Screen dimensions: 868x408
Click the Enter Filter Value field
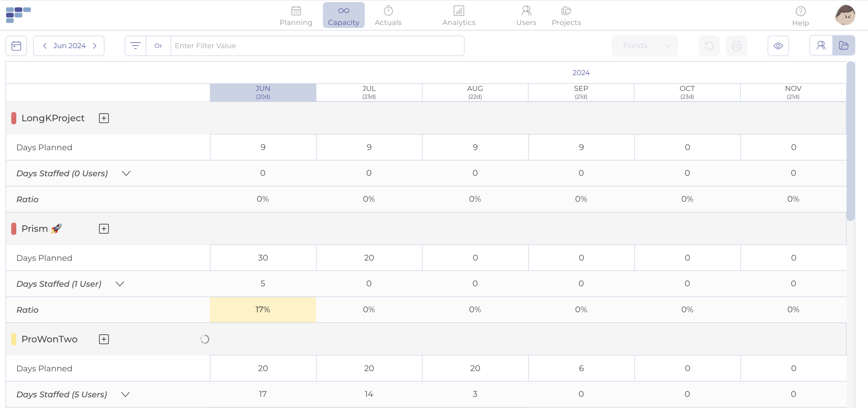point(317,46)
